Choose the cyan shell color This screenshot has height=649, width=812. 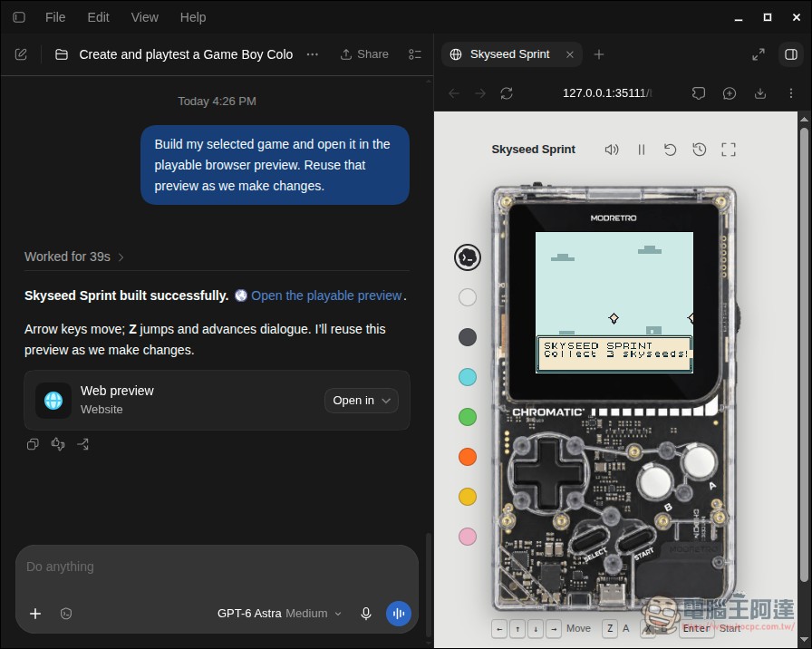pos(468,377)
